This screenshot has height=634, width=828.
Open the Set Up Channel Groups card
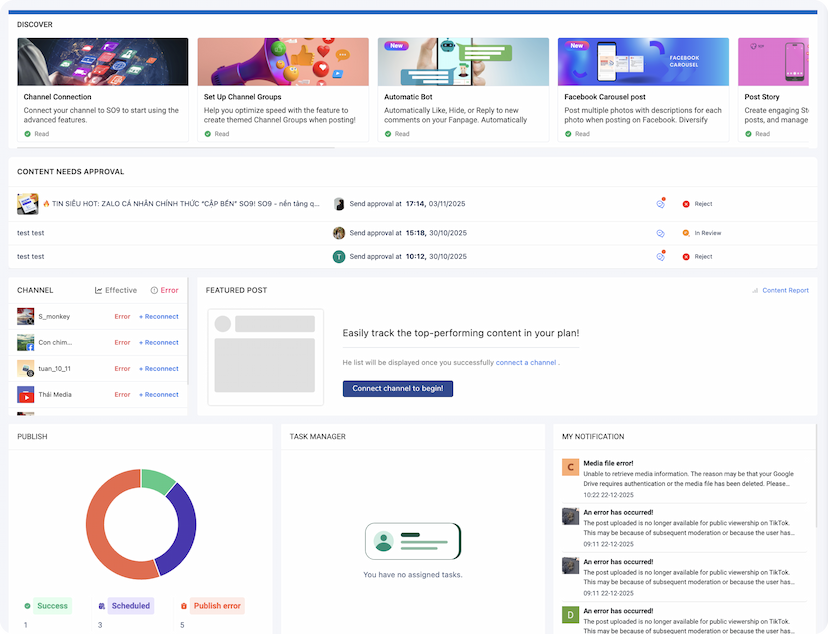pos(283,89)
